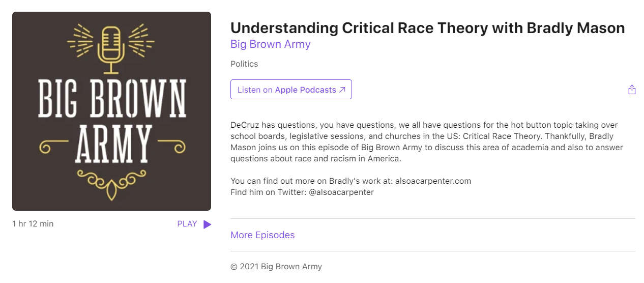The image size is (644, 283).
Task: Click the share icon at right
Action: tap(632, 90)
